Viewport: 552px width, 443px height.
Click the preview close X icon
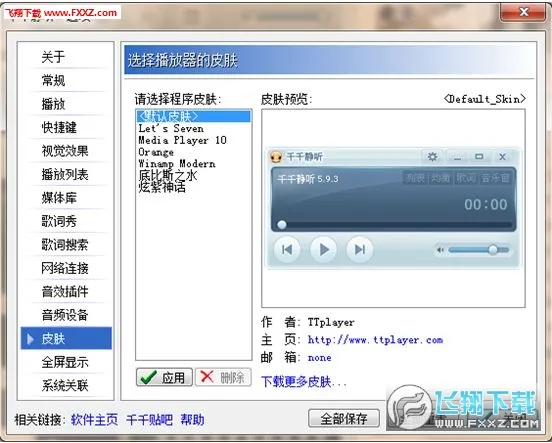502,156
